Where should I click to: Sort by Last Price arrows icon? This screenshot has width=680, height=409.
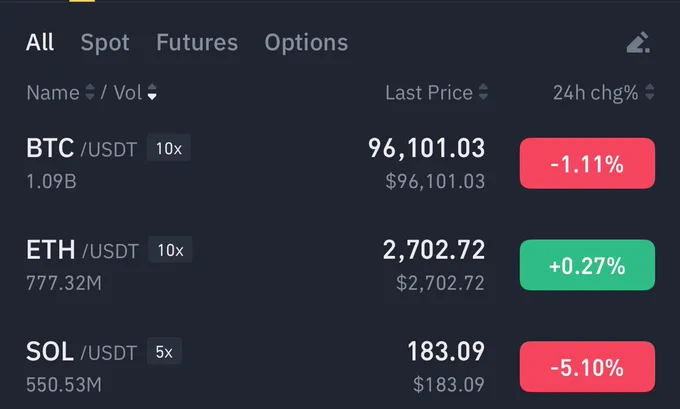tap(483, 92)
